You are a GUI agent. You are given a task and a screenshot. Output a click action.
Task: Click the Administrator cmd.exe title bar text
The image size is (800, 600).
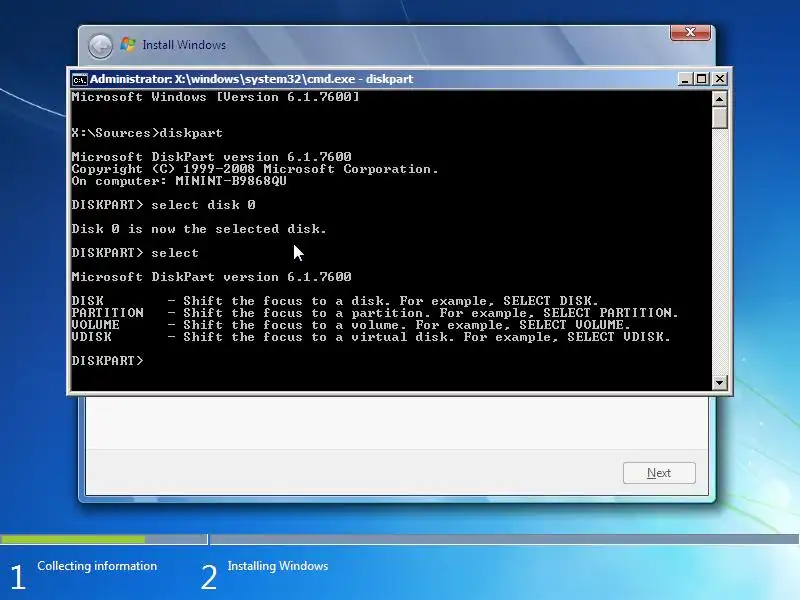(252, 79)
